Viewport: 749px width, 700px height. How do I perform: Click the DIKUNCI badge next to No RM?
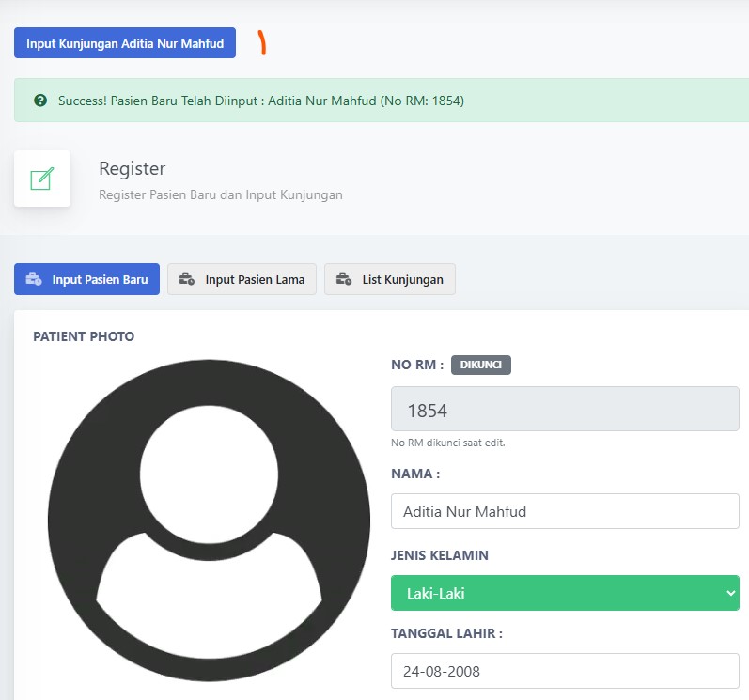[x=480, y=366]
